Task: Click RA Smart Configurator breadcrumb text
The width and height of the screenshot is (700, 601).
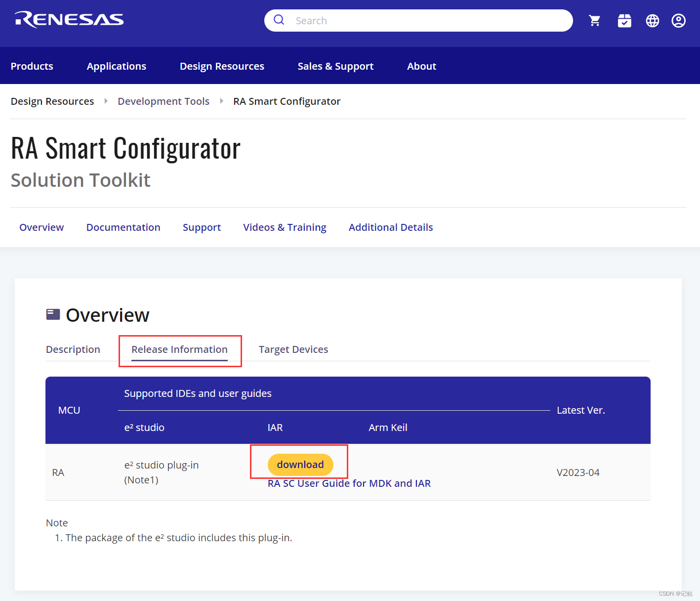Action: [287, 101]
